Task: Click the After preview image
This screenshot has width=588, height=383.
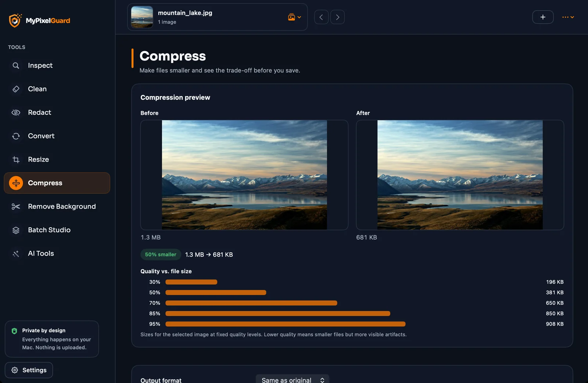Action: tap(460, 175)
